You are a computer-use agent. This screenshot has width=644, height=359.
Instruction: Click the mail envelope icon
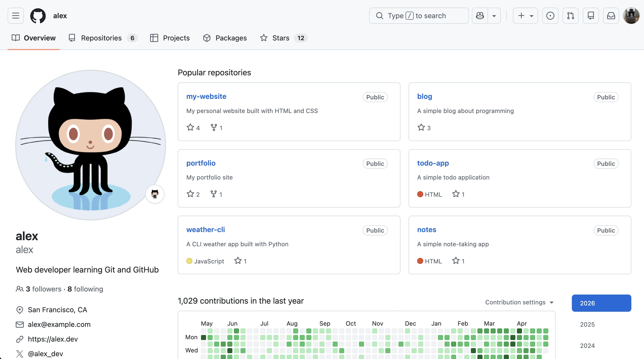click(x=19, y=325)
